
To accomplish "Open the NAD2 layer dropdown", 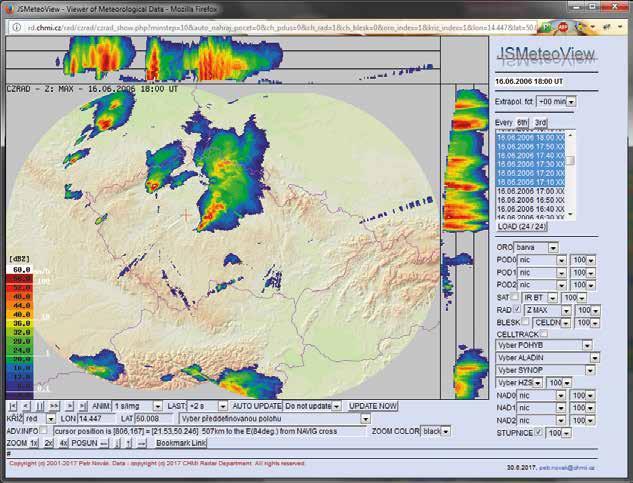I will pyautogui.click(x=541, y=420).
